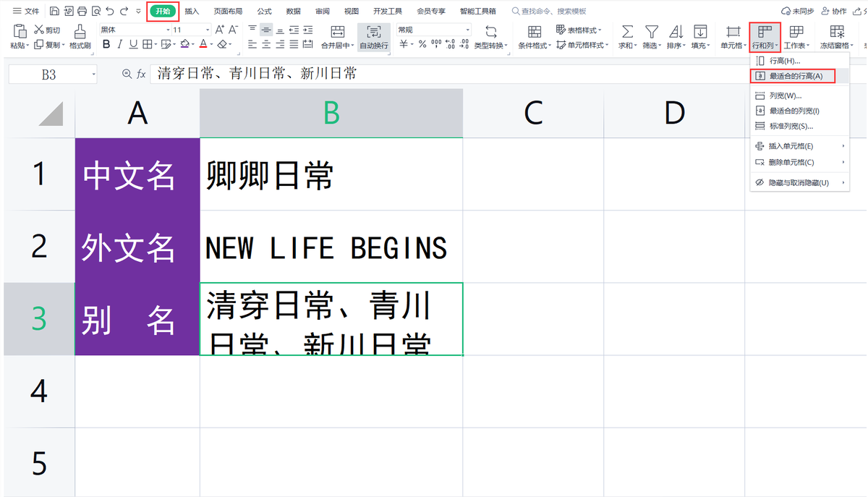Open Table Style (表格样式) dropdown
The height and width of the screenshot is (497, 868).
(x=579, y=30)
